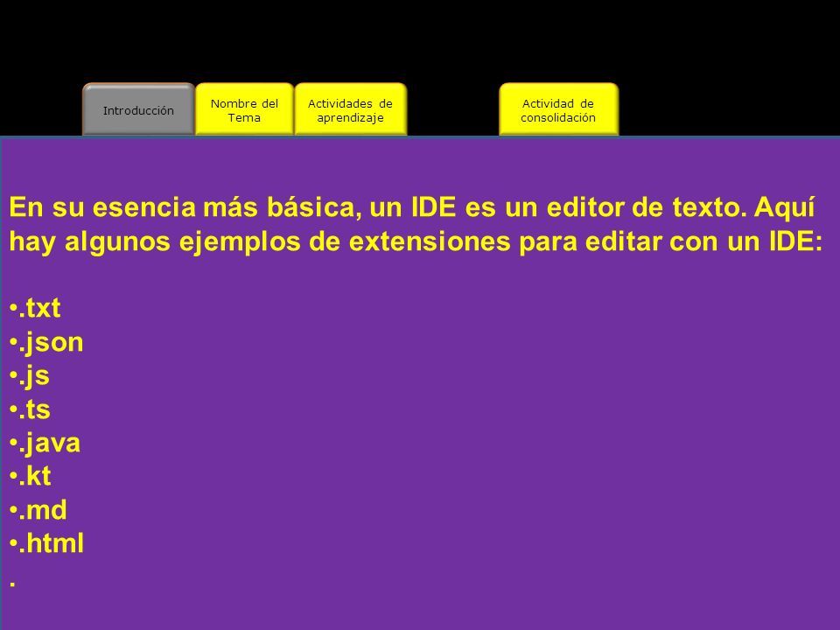840x630 pixels.
Task: Go to Actividades de aprendizaje tab
Action: (x=350, y=110)
